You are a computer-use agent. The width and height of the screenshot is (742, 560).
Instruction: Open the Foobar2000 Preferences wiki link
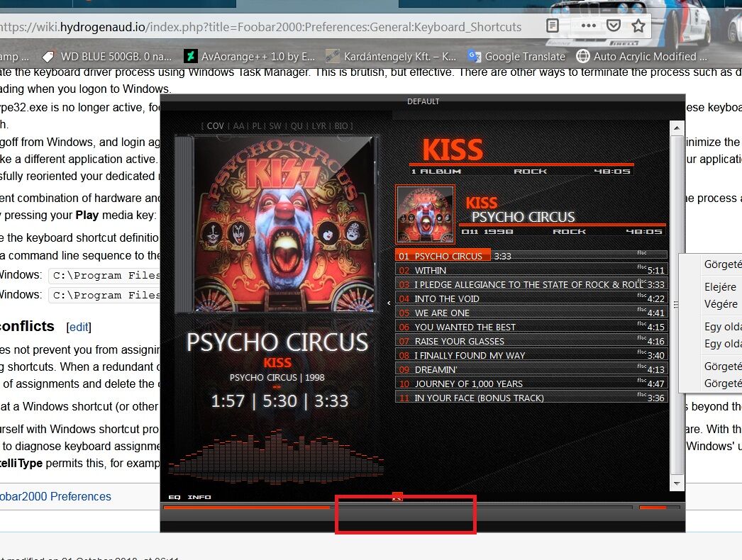55,496
